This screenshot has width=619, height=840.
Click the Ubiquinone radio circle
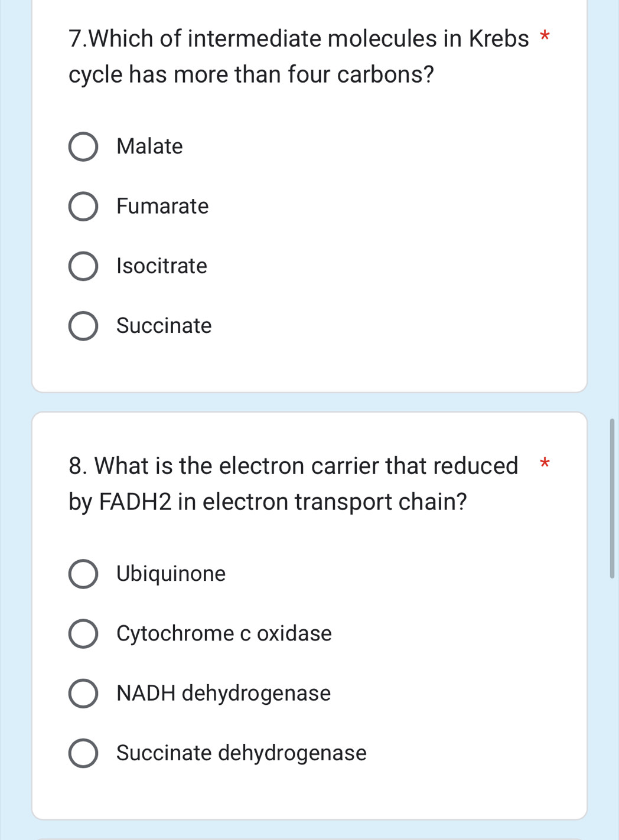(83, 574)
